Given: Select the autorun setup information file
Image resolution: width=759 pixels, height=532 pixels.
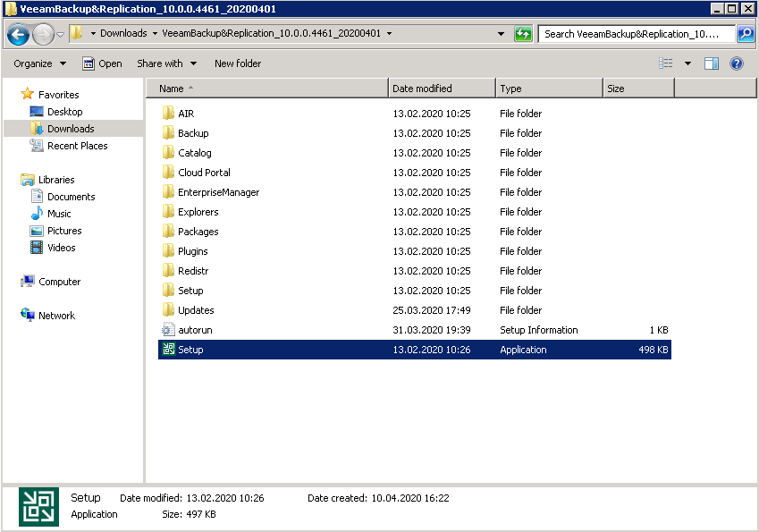Looking at the screenshot, I should (194, 330).
